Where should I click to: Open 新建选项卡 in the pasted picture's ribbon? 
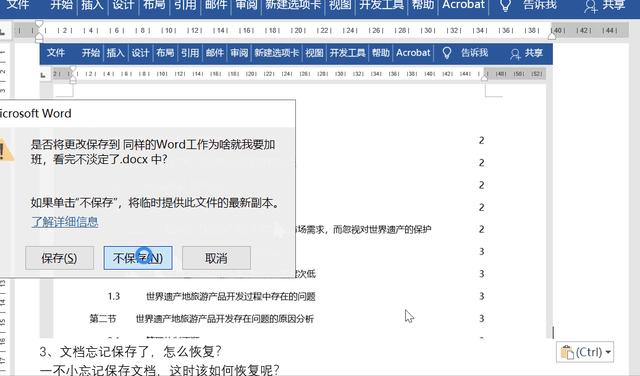[276, 53]
